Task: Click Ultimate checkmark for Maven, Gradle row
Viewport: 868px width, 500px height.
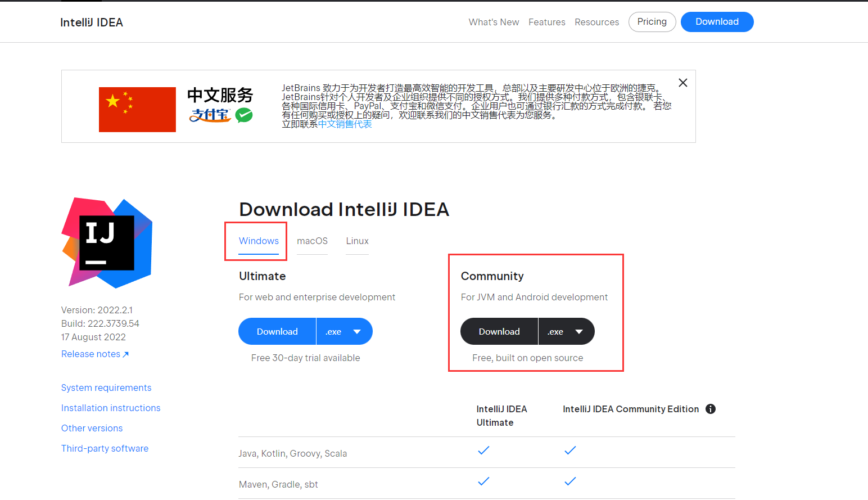Action: coord(483,481)
